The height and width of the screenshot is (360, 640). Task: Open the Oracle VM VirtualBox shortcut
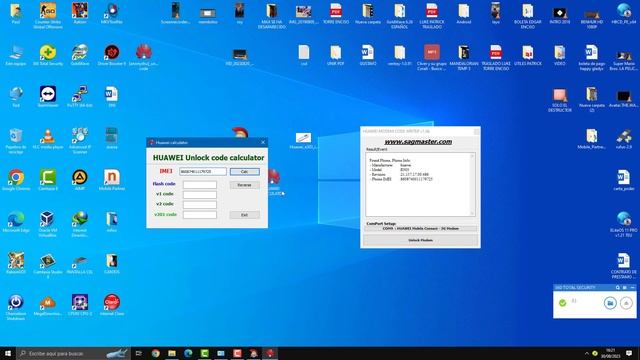tap(48, 224)
